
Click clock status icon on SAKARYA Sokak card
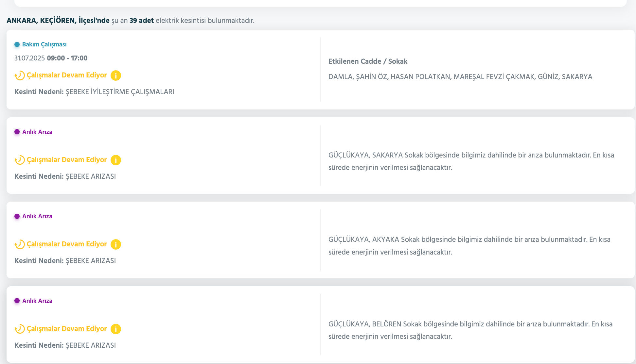(x=20, y=160)
